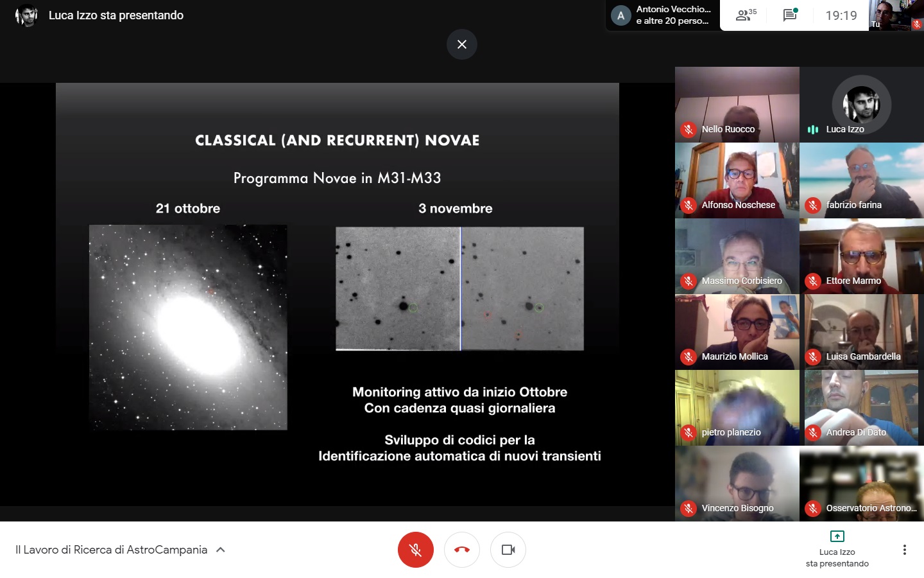The width and height of the screenshot is (924, 578).
Task: Open the participants list showing 35 people
Action: 746,15
